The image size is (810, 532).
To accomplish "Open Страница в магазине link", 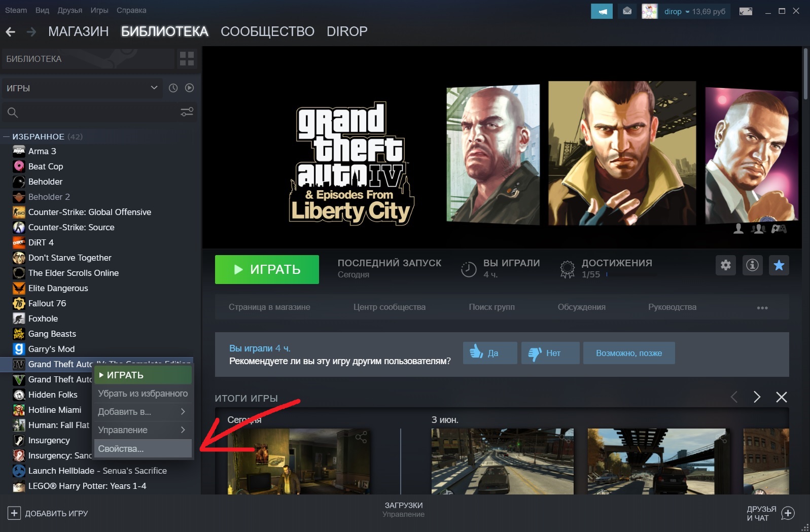I will tap(269, 307).
